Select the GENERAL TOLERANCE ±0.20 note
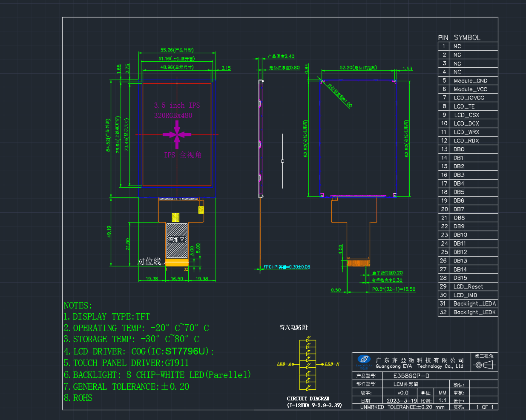Screen dimensions: 526x420 coord(126,387)
